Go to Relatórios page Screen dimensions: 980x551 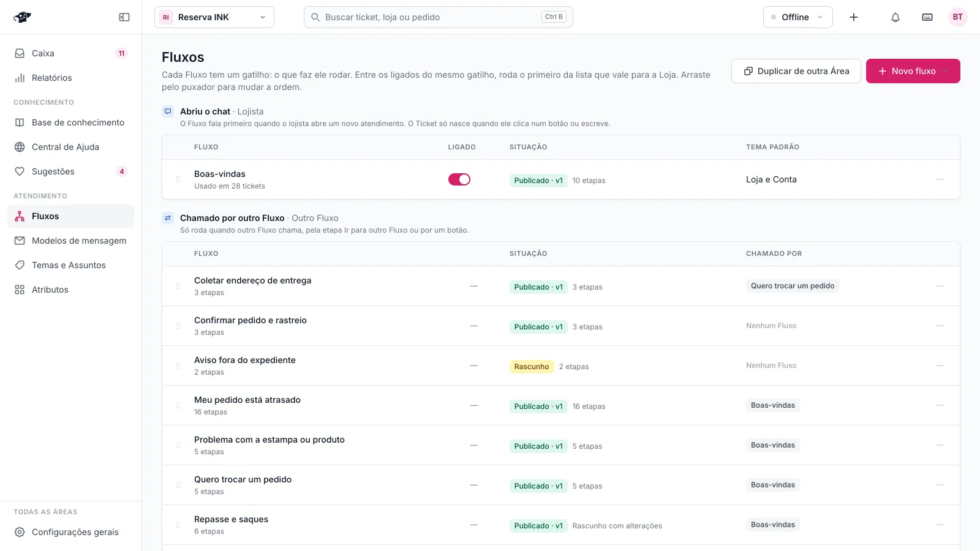71,78
